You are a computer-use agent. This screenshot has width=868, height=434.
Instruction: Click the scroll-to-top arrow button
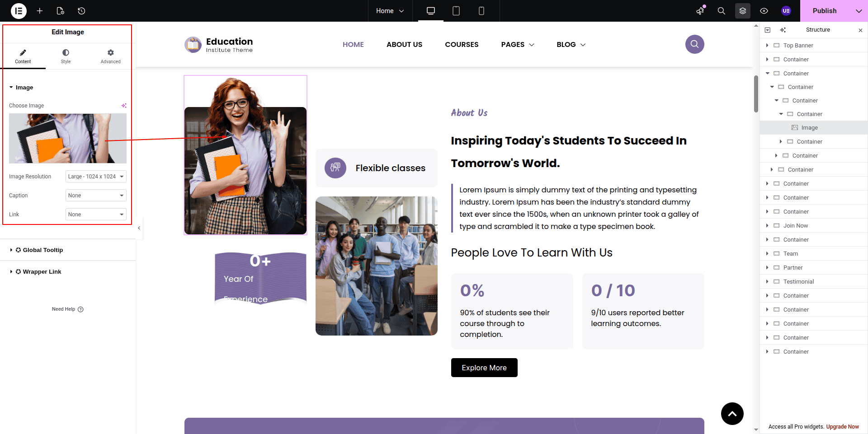(x=732, y=414)
